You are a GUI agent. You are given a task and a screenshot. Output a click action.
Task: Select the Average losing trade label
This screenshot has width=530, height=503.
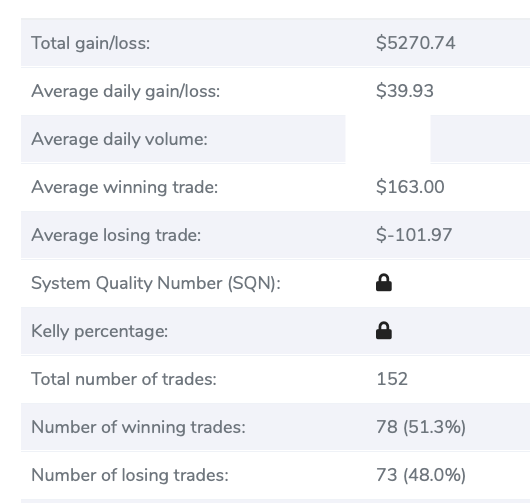coord(116,235)
